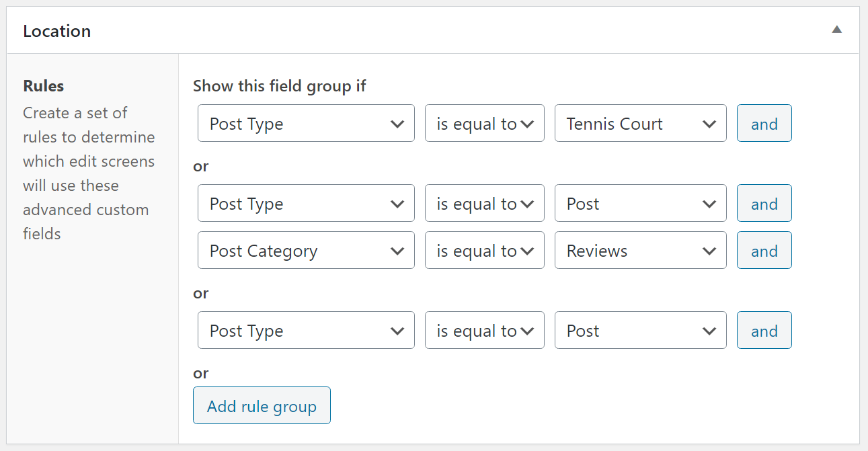Collapse the Location panel with the triangle toggle
The image size is (868, 451).
[836, 30]
